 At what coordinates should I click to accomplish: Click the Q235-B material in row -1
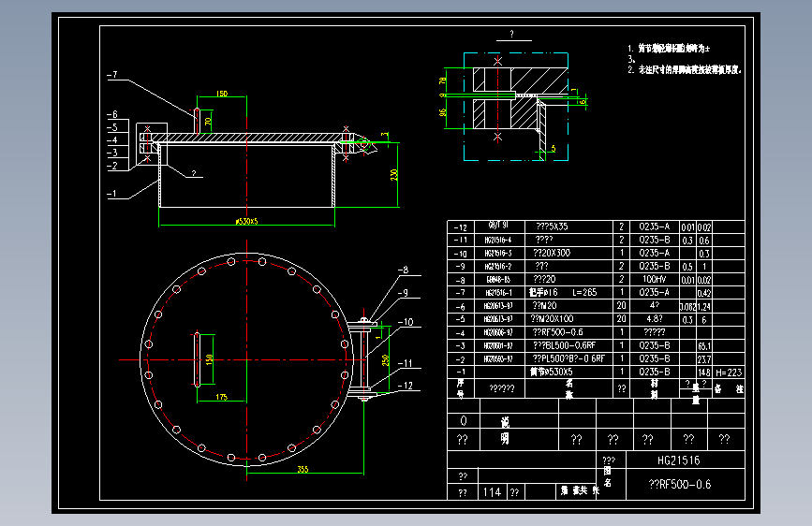point(654,372)
